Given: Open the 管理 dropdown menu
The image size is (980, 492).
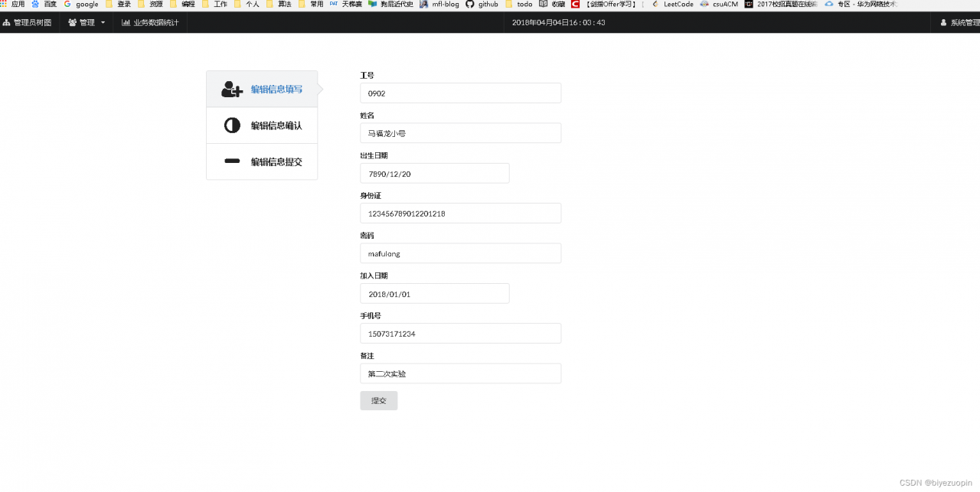Looking at the screenshot, I should click(x=86, y=22).
